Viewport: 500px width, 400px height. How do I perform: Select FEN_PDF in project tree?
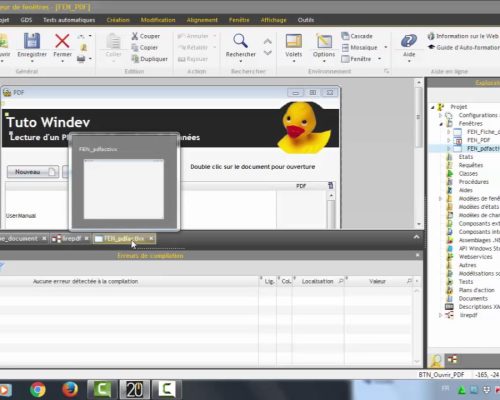point(478,140)
